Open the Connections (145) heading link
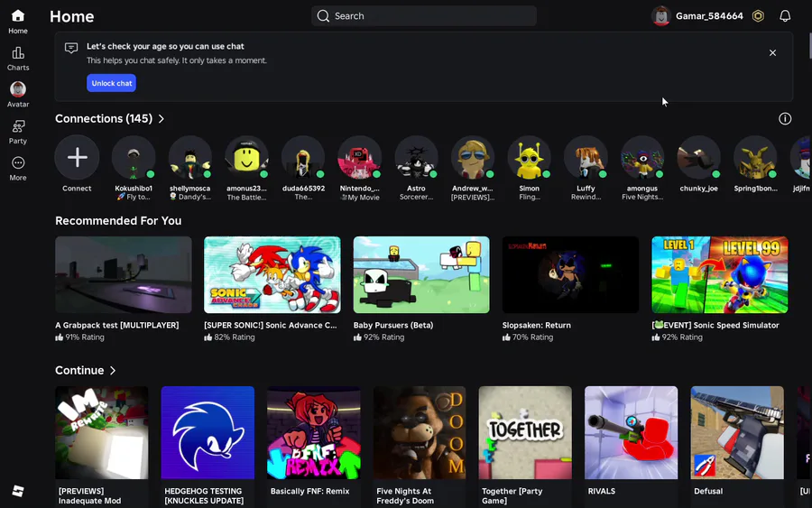Image resolution: width=812 pixels, height=508 pixels. pos(104,118)
